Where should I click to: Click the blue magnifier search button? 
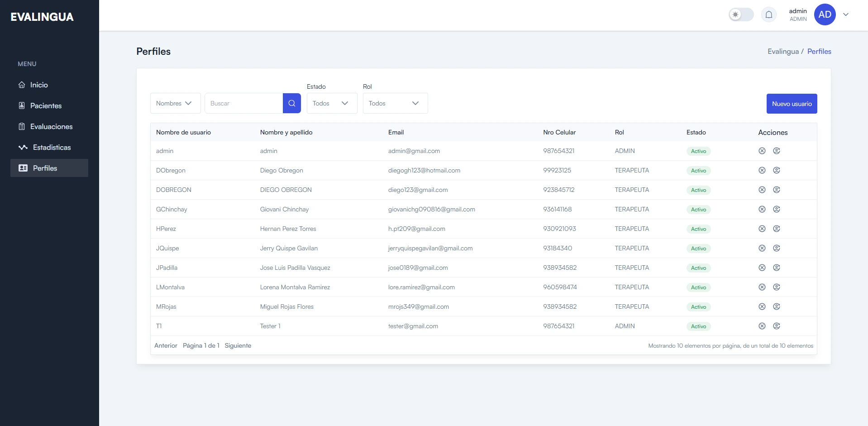[x=292, y=103]
